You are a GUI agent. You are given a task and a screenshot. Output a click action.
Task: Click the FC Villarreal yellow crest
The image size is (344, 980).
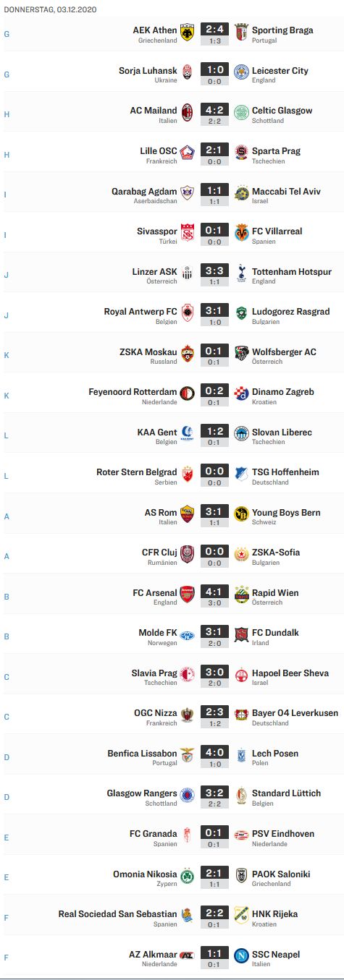(x=241, y=234)
